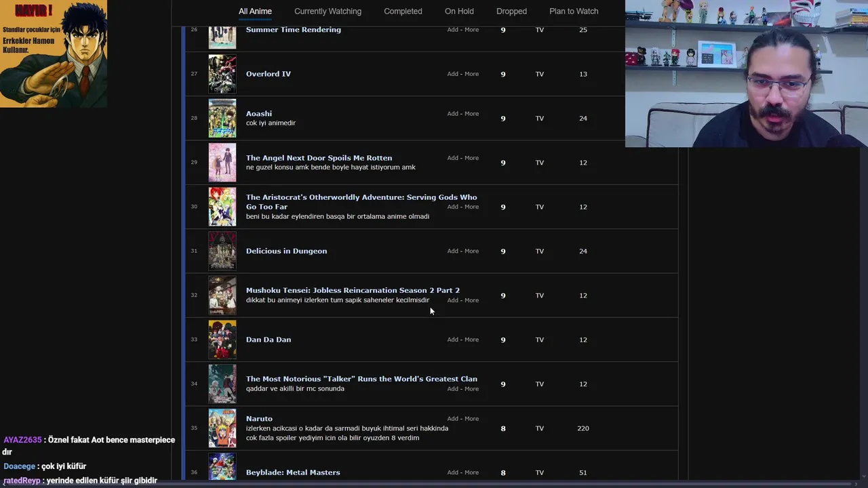Click Add in the Beyblade: Metal Masters row
This screenshot has width=868, height=488.
[x=452, y=472]
